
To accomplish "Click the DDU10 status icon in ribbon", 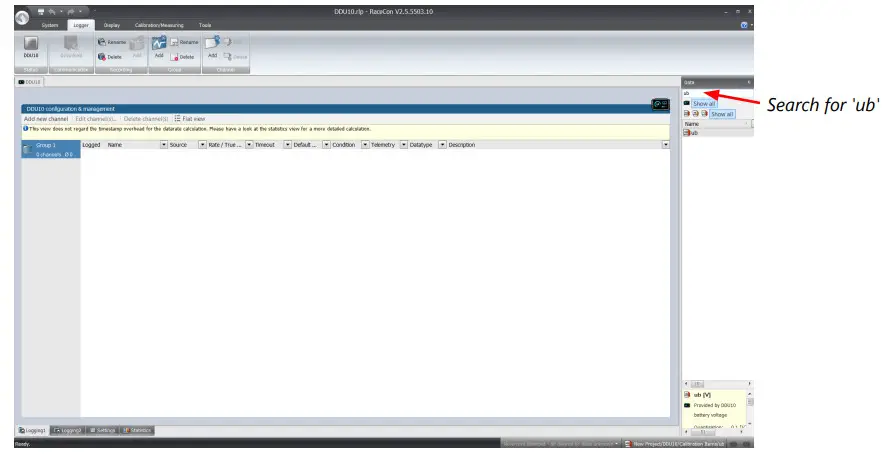I will pos(31,44).
